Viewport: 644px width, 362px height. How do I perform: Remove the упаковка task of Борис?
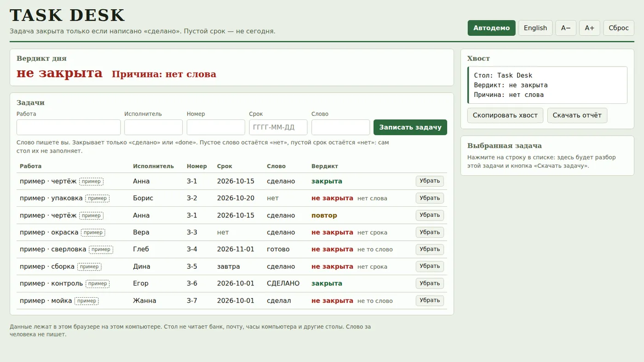point(430,198)
